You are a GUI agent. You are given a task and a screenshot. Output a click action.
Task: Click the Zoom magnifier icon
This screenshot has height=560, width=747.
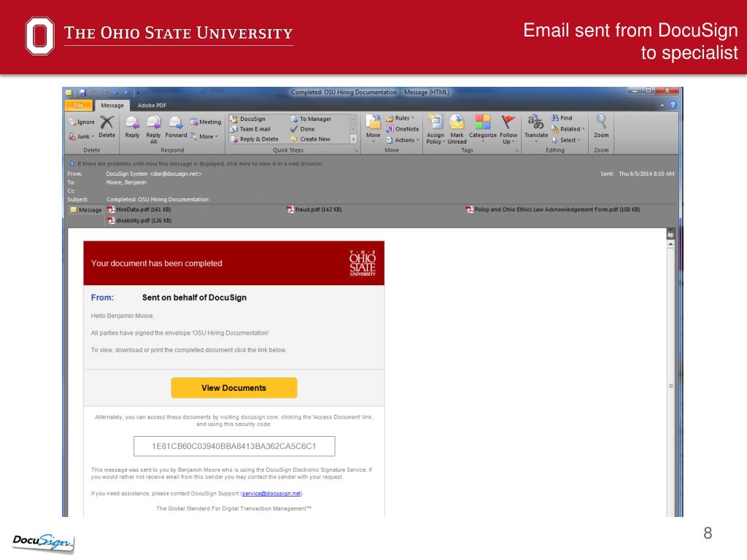[601, 122]
